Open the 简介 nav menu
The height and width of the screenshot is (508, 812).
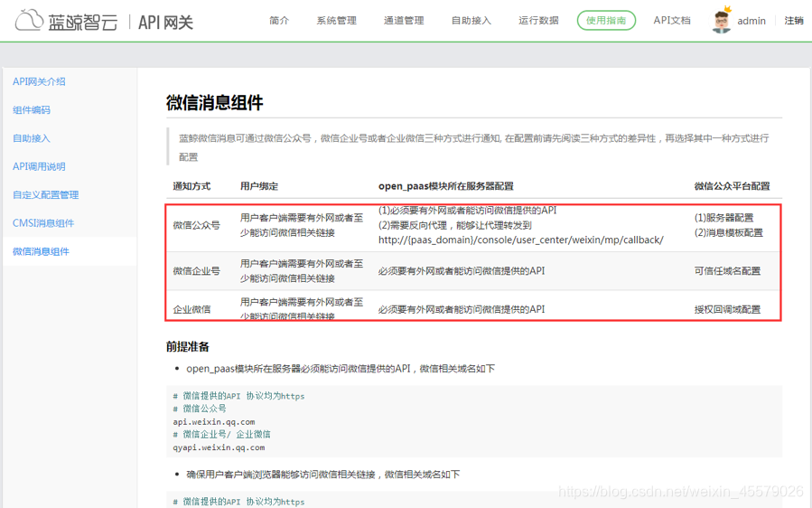click(x=279, y=20)
